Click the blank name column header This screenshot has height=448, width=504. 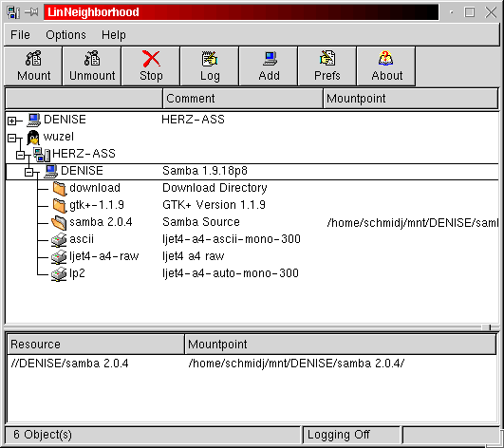[84, 99]
